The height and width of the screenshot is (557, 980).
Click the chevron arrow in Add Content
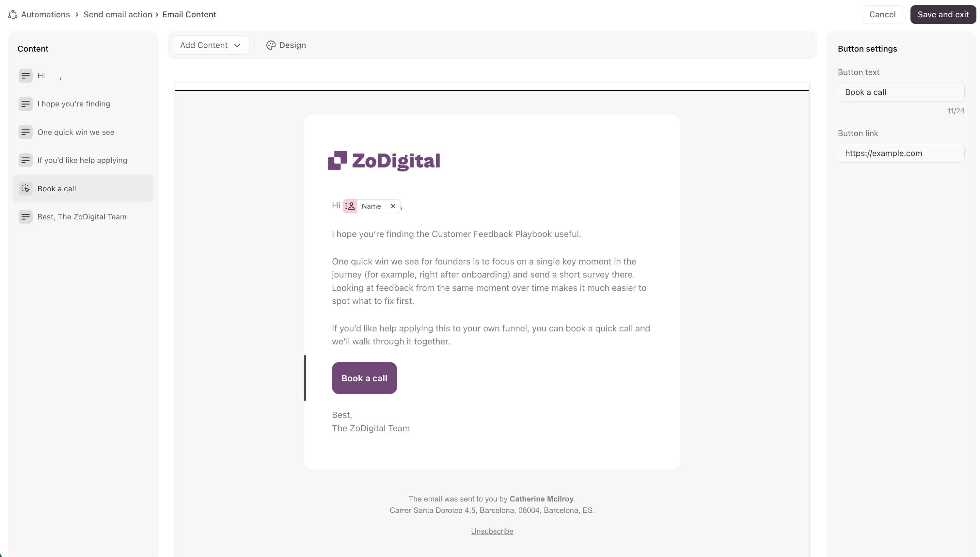coord(237,45)
